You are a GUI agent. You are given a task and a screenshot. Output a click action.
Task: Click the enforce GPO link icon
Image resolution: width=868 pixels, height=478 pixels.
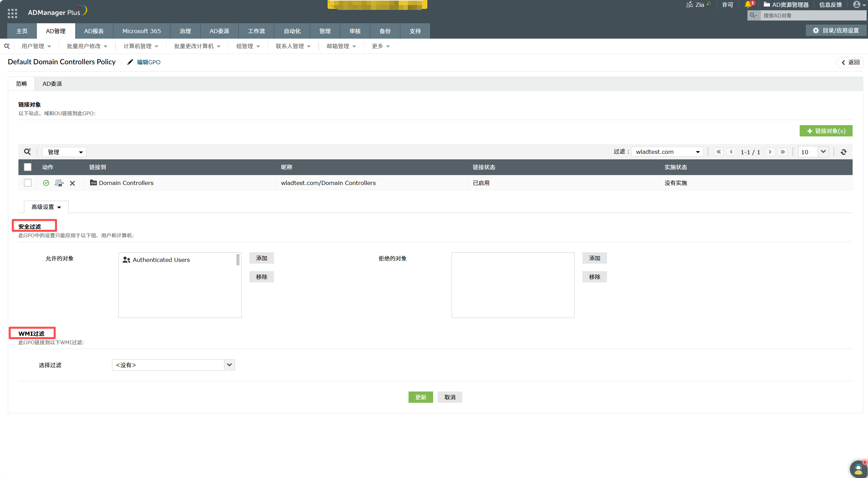tap(59, 183)
